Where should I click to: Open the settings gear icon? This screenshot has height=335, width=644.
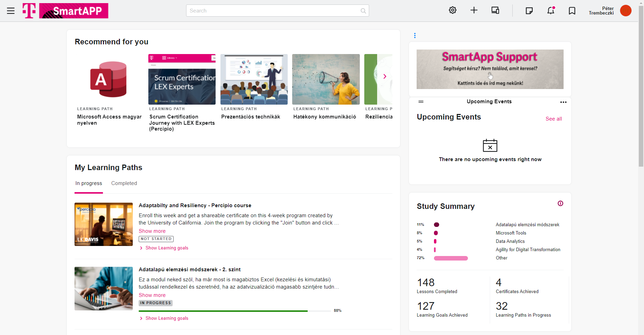coord(453,10)
